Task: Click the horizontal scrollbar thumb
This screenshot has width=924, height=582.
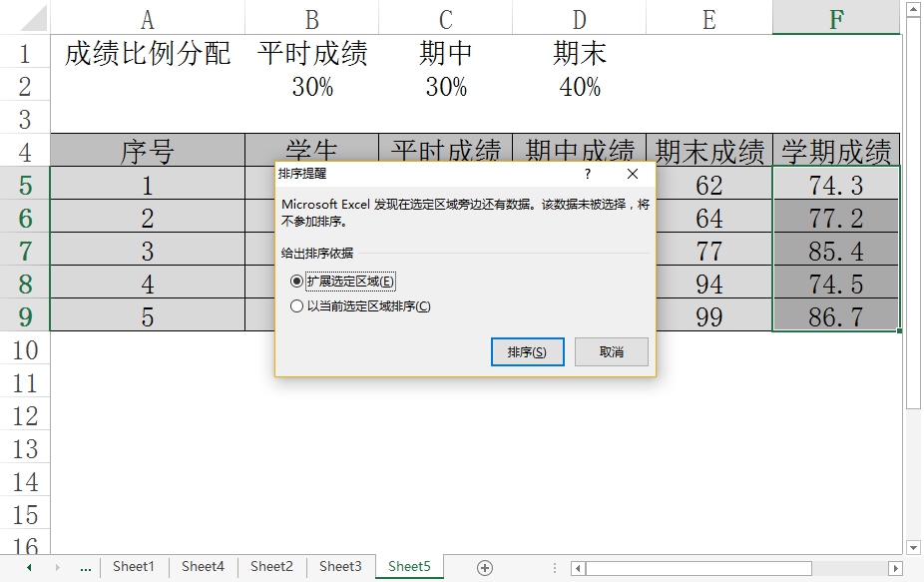Action: click(698, 568)
